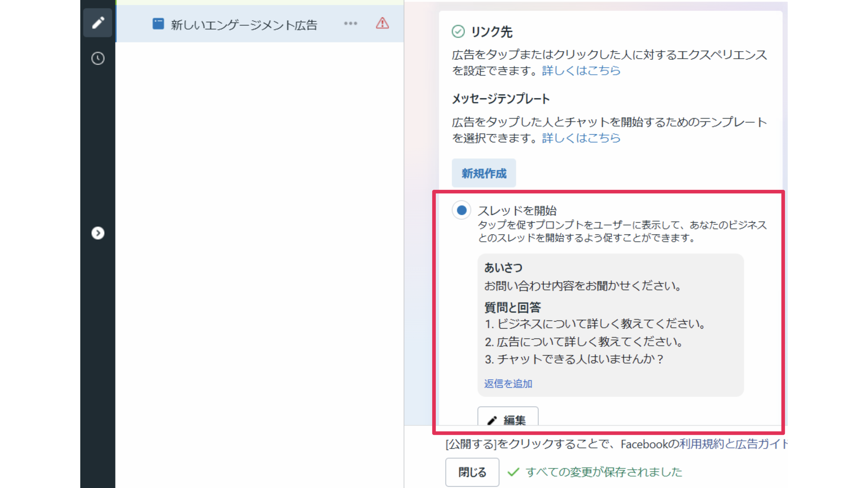Click the 閉じる button
Image resolution: width=868 pixels, height=488 pixels.
click(472, 472)
